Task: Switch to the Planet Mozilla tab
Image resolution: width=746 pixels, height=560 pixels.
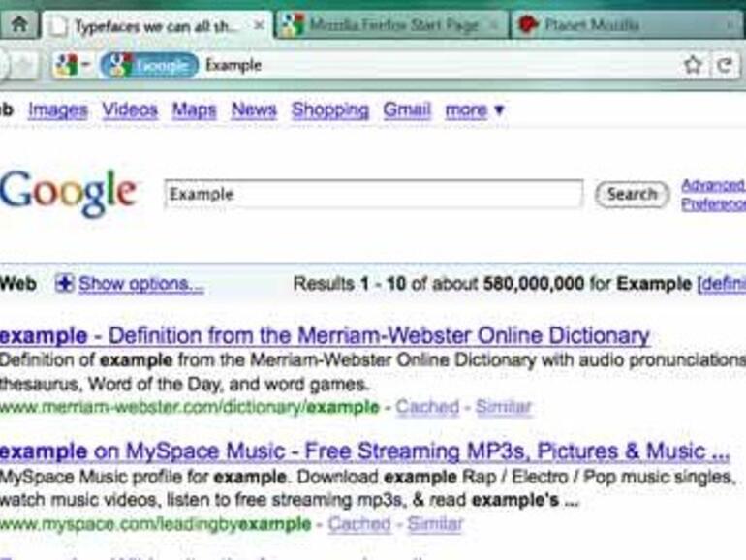Action: click(x=627, y=25)
